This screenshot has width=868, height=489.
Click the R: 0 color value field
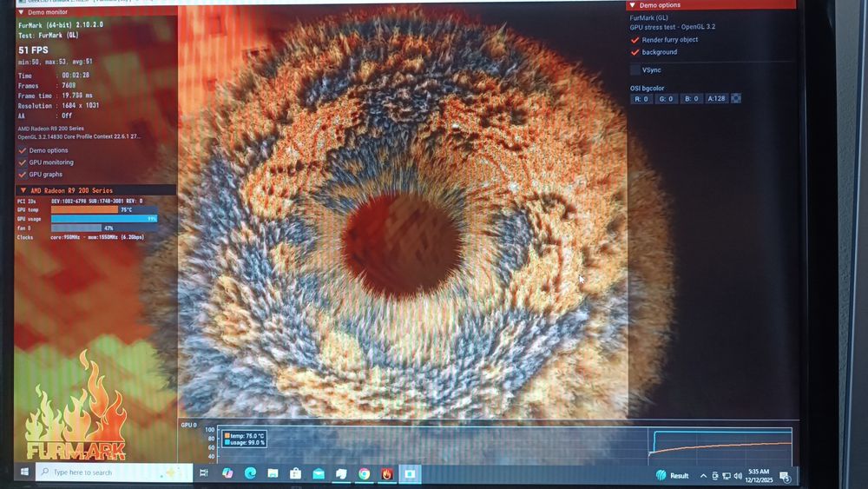641,98
